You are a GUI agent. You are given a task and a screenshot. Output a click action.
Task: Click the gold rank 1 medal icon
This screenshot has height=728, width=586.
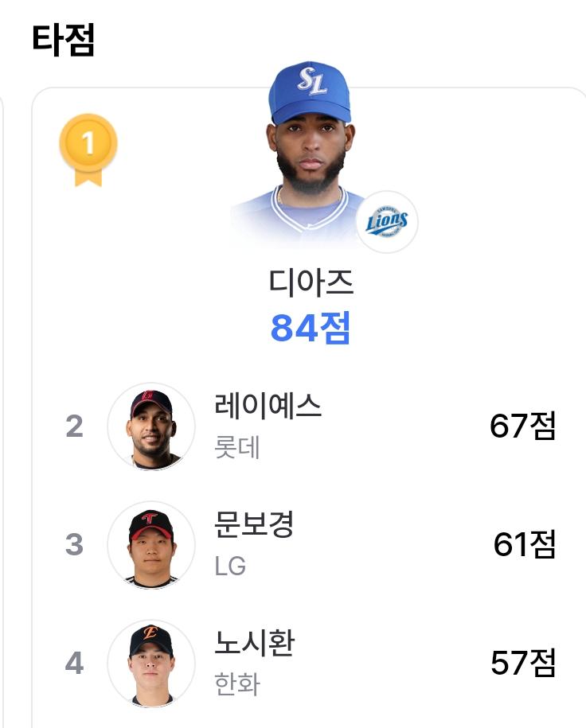pyautogui.click(x=88, y=150)
